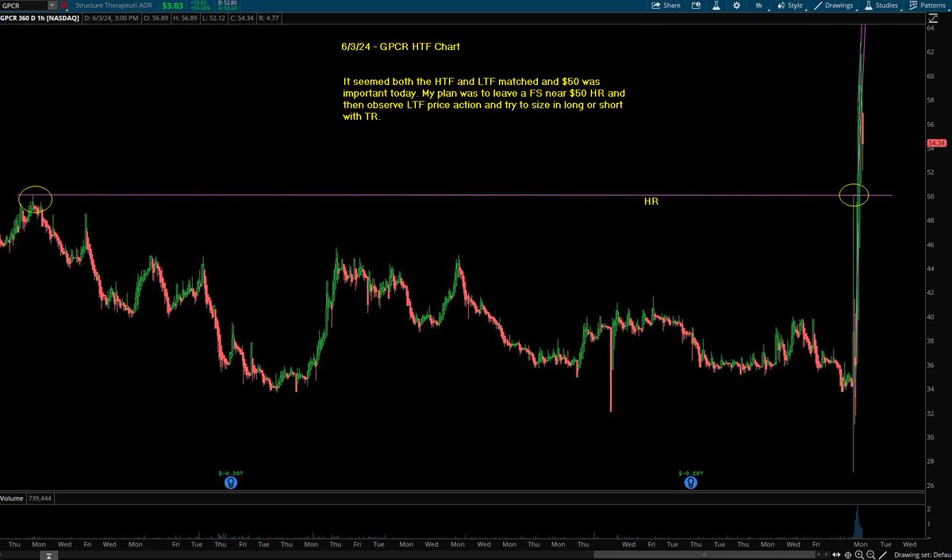Open the Drawing set Default selector

pos(923,555)
